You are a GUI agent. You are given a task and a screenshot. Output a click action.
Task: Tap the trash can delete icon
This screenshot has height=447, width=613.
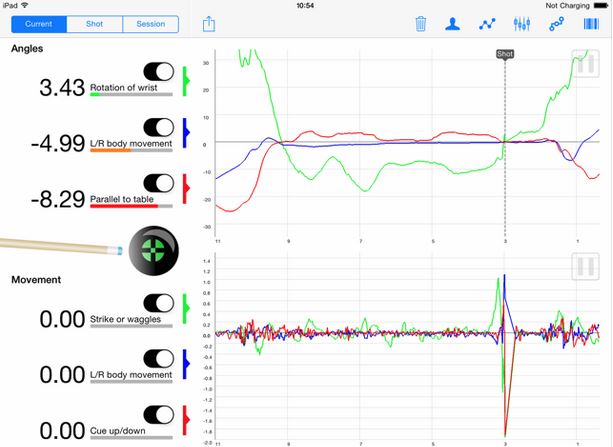(x=420, y=24)
